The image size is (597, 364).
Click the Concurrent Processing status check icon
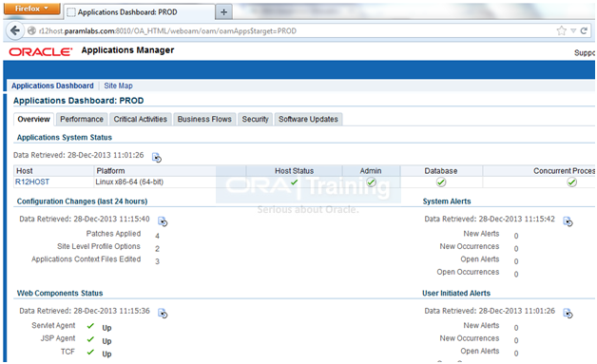(x=571, y=182)
